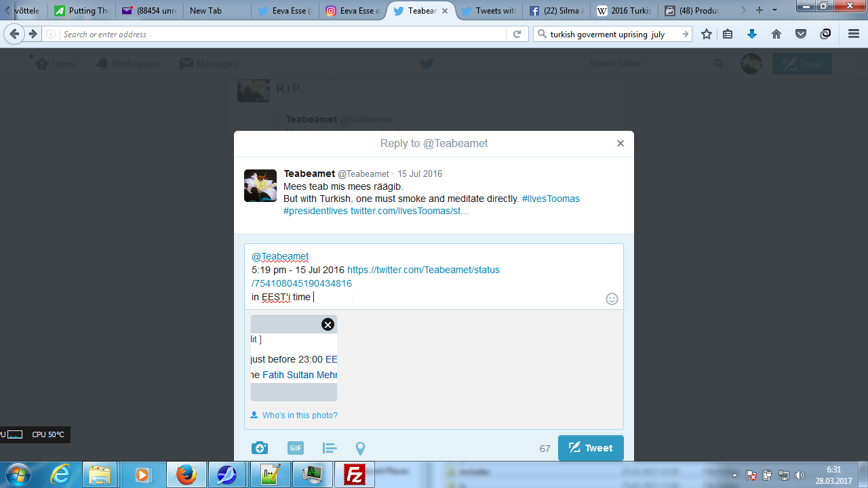Click the attached image thumbnail preview
The image size is (868, 488).
[x=294, y=358]
